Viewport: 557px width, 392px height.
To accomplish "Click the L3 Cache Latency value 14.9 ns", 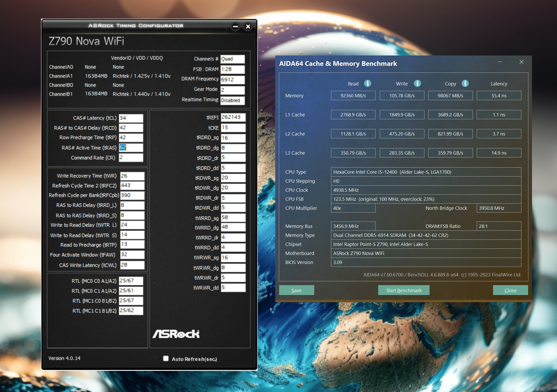I will coord(499,153).
